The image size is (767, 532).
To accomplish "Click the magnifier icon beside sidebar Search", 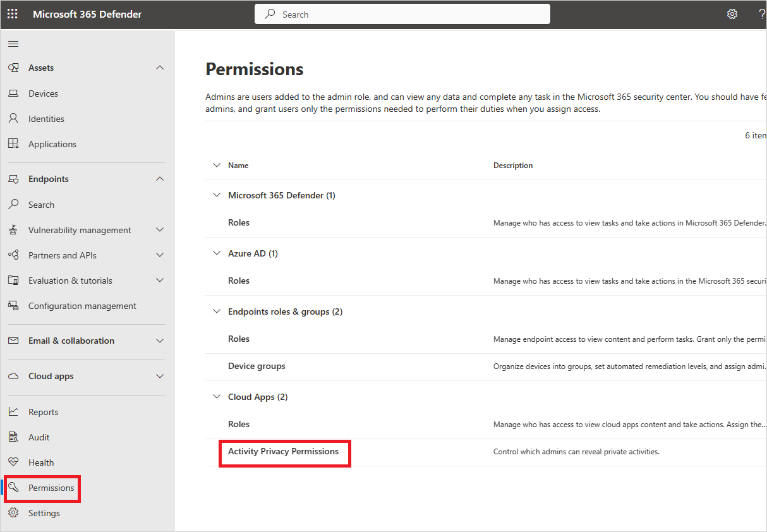I will click(13, 205).
